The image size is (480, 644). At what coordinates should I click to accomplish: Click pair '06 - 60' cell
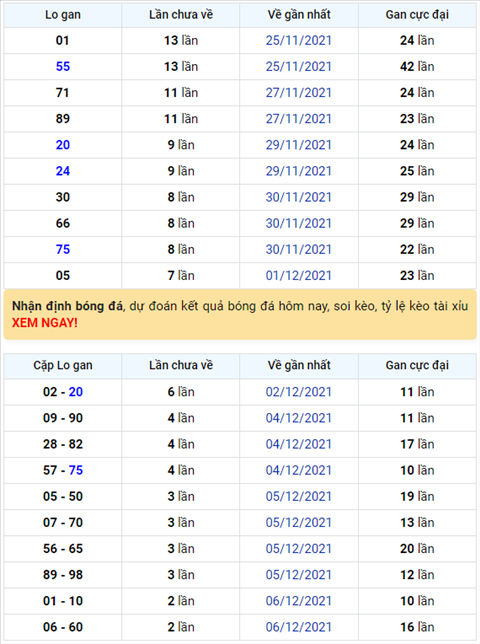point(63,627)
